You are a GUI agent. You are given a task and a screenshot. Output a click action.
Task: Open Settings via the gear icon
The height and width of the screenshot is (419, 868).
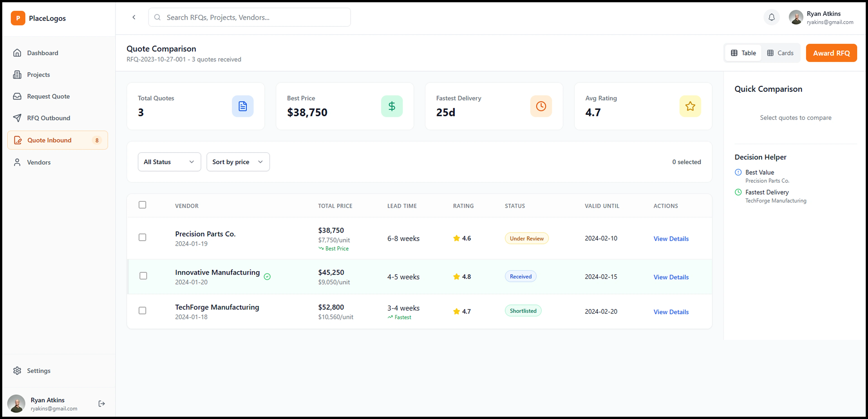pyautogui.click(x=17, y=370)
